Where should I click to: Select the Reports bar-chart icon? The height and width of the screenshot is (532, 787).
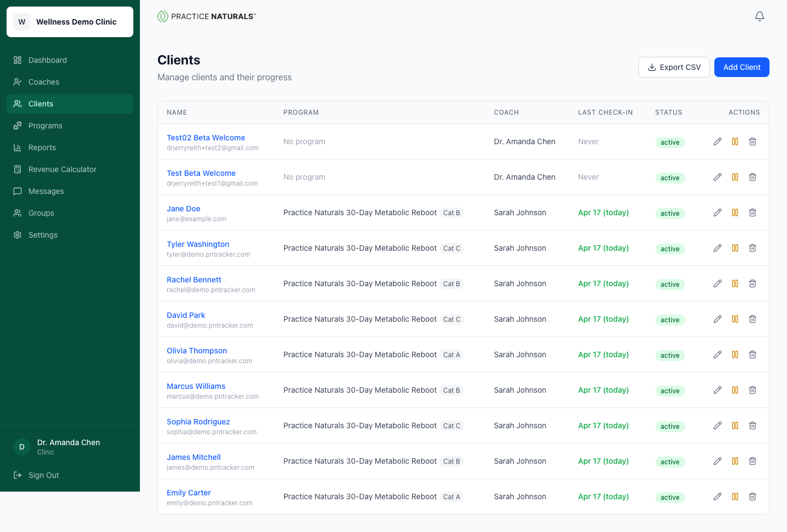18,147
